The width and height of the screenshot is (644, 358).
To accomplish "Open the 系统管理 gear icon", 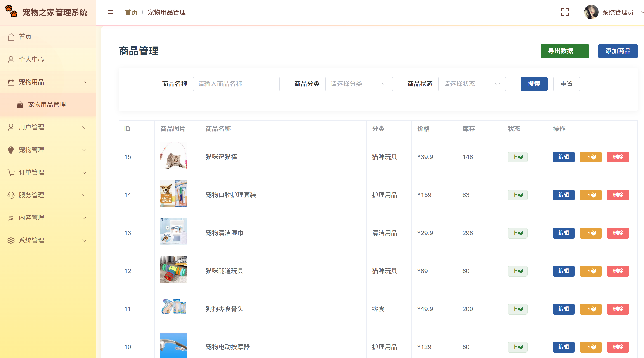I will [x=11, y=240].
